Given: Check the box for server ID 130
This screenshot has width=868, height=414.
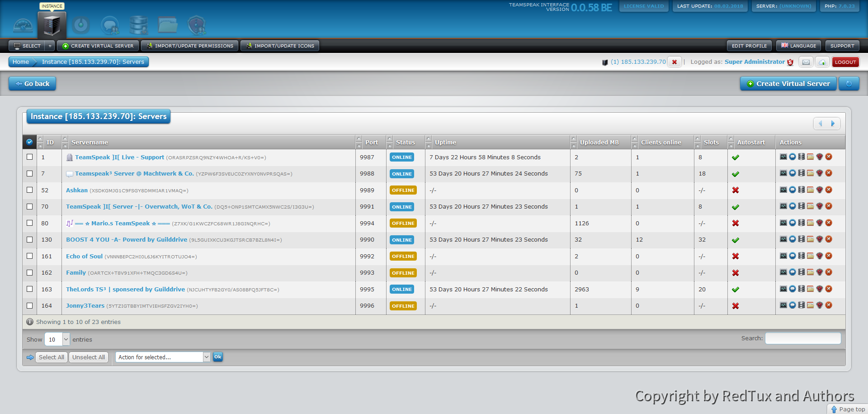Looking at the screenshot, I should pos(29,239).
